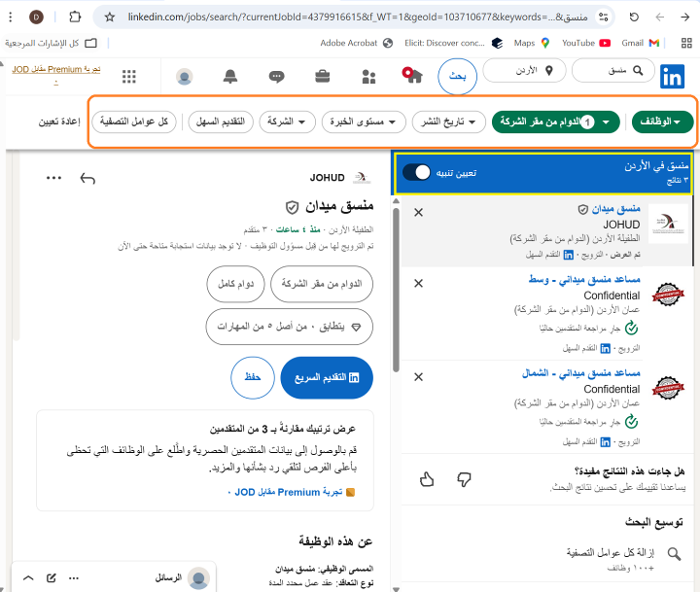700x592 pixels.
Task: Open site settings icon in address bar
Action: 604,17
